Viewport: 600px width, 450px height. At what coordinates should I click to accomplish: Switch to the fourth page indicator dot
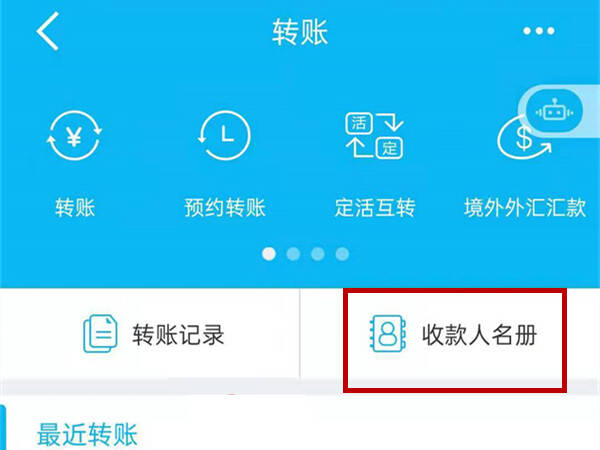point(342,254)
